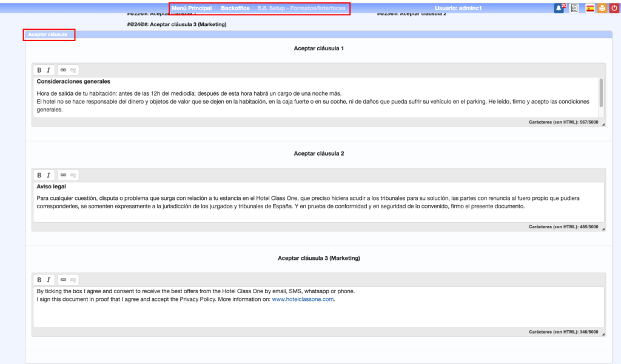Log out with the red power icon

614,8
